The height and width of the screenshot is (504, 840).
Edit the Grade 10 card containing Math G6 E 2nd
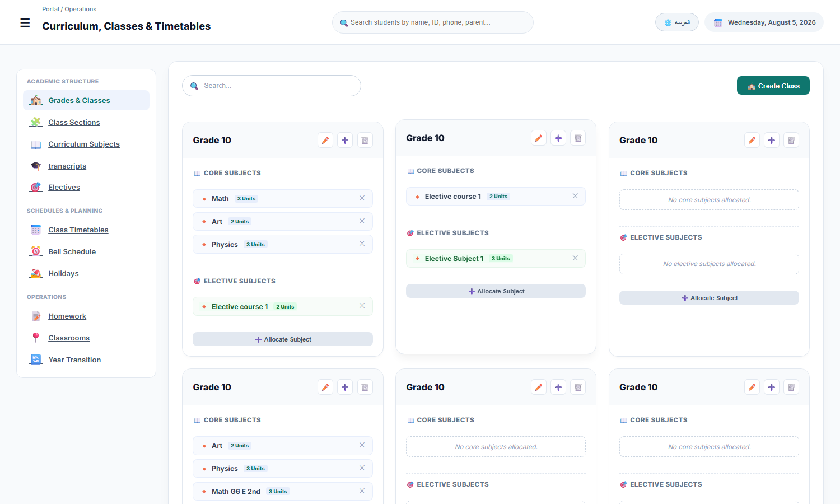tap(325, 387)
